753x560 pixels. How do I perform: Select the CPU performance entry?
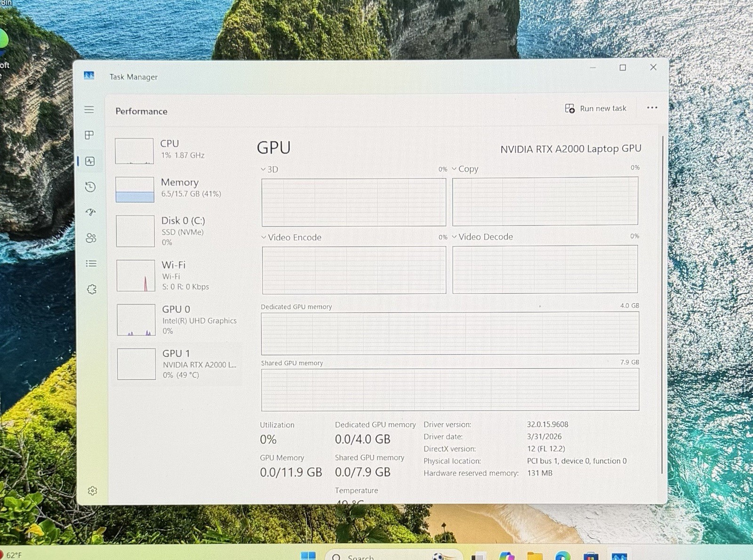point(177,151)
